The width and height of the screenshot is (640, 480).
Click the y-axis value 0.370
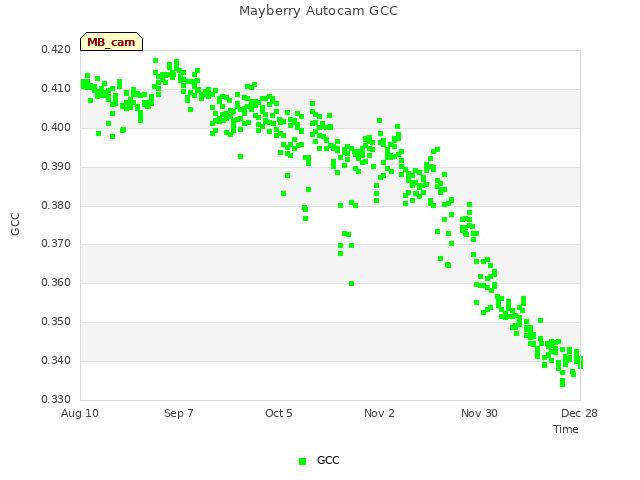click(x=56, y=244)
